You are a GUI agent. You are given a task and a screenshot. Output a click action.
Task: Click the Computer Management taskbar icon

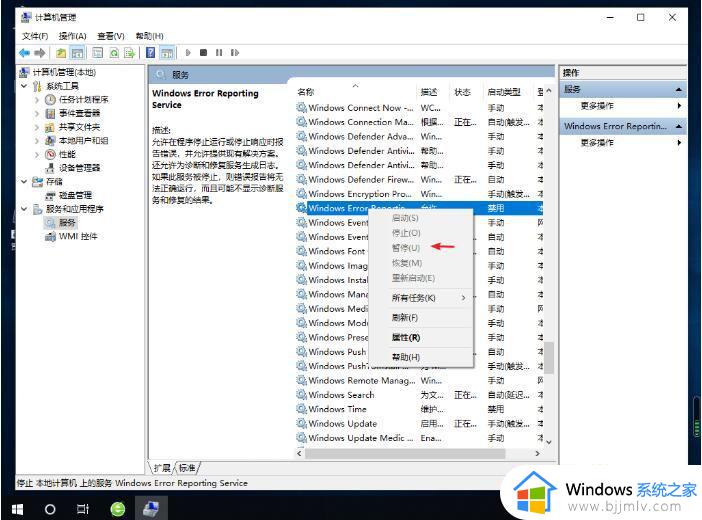[x=151, y=509]
